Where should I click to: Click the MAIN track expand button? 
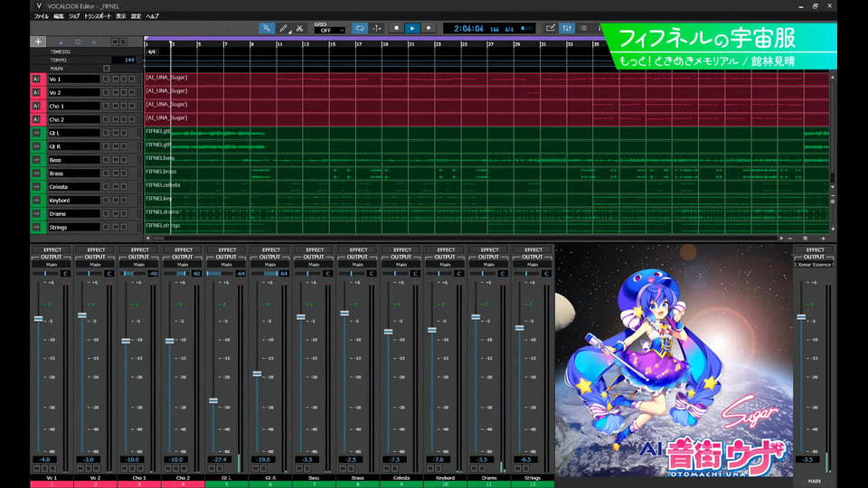point(107,69)
